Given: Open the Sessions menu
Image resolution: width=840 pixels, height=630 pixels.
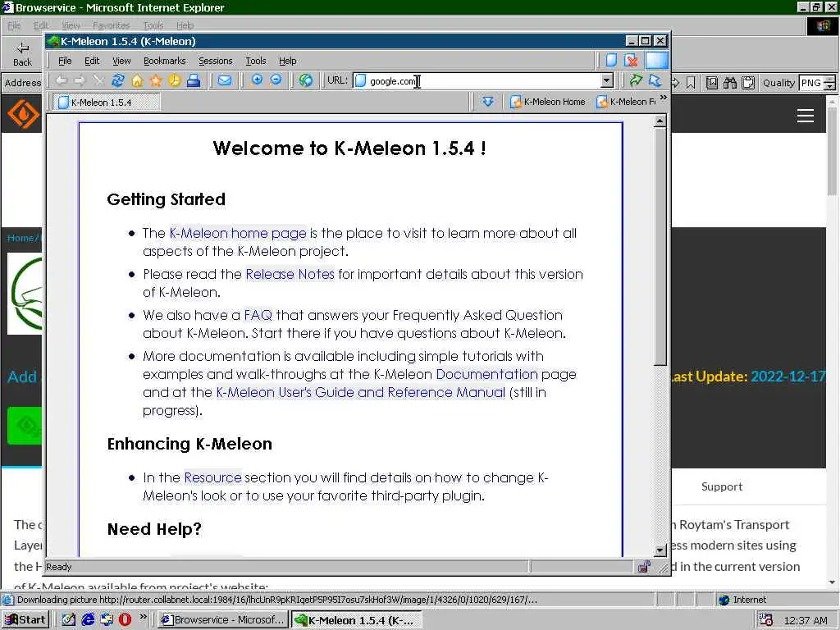Looking at the screenshot, I should click(216, 61).
